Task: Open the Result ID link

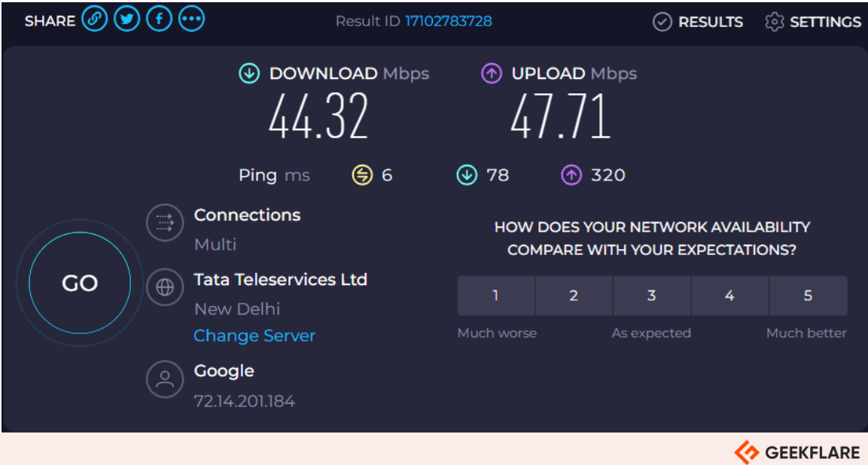Action: click(448, 21)
